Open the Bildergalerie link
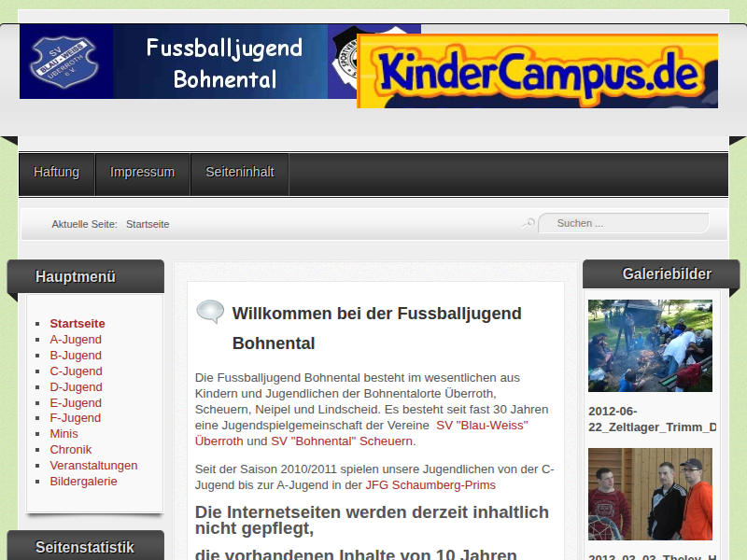Viewport: 747px width, 560px height. point(84,482)
